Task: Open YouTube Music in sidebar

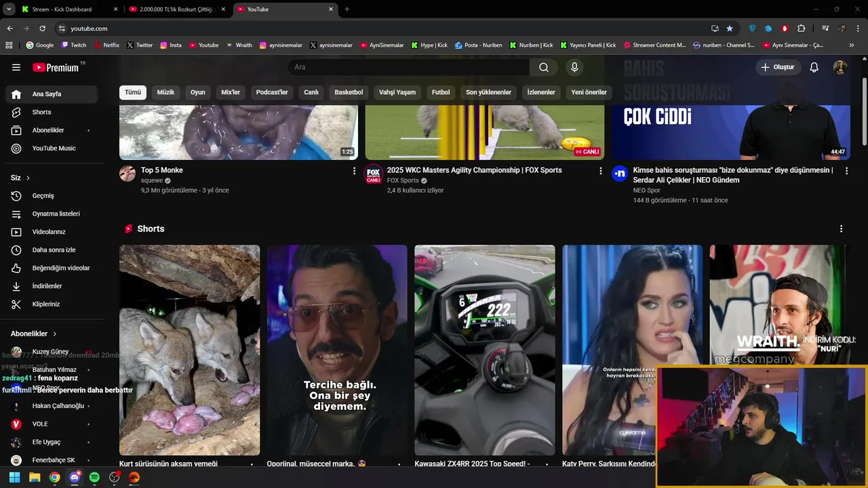Action: [52, 148]
